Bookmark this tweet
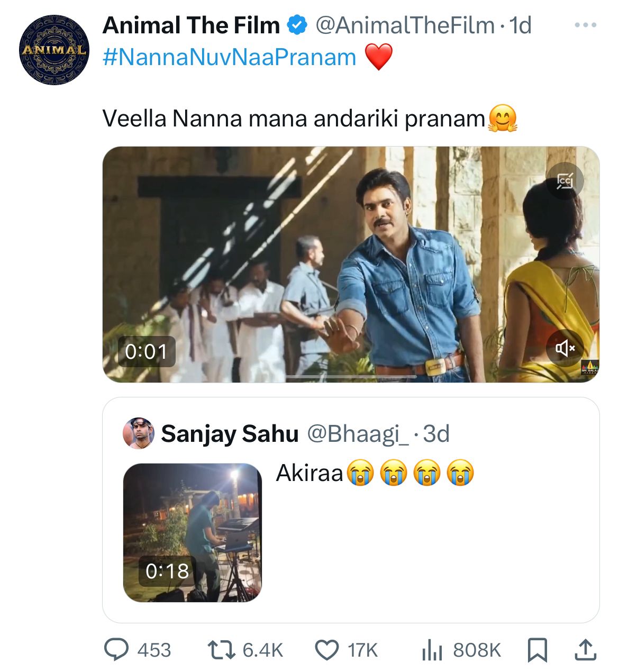 (x=538, y=650)
